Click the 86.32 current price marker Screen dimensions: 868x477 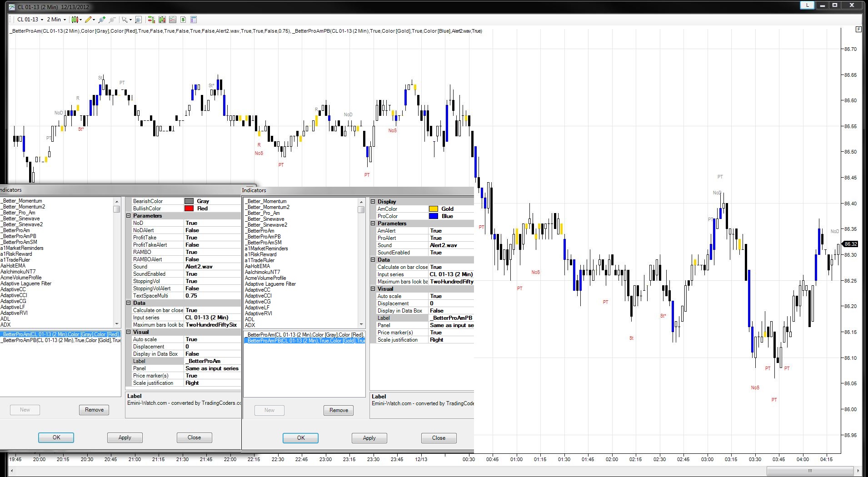pos(850,244)
